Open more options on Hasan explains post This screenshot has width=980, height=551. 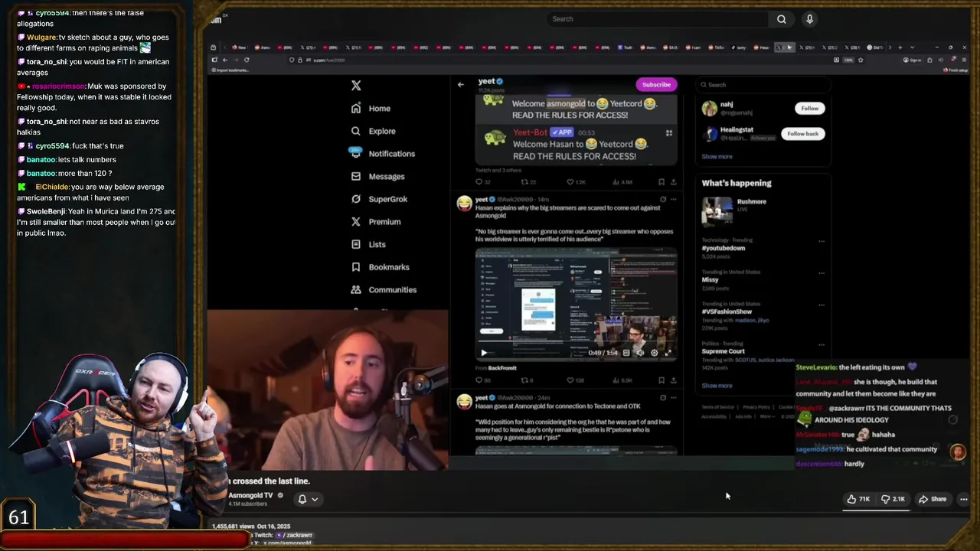(674, 200)
